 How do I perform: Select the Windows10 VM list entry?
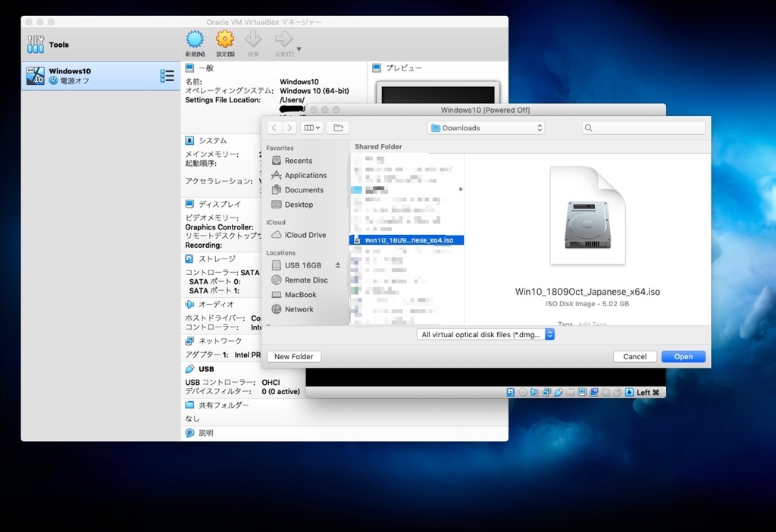(101, 76)
